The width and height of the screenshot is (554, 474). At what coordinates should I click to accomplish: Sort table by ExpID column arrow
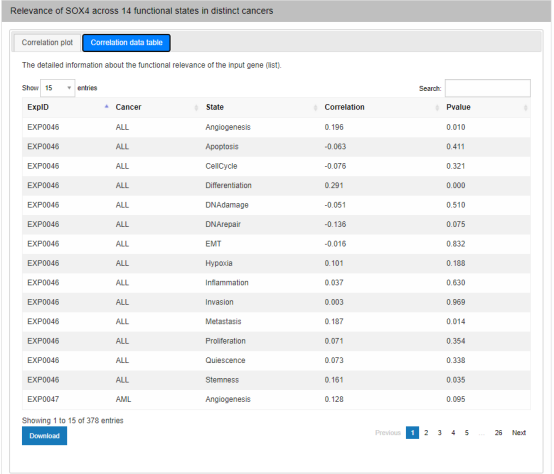106,107
